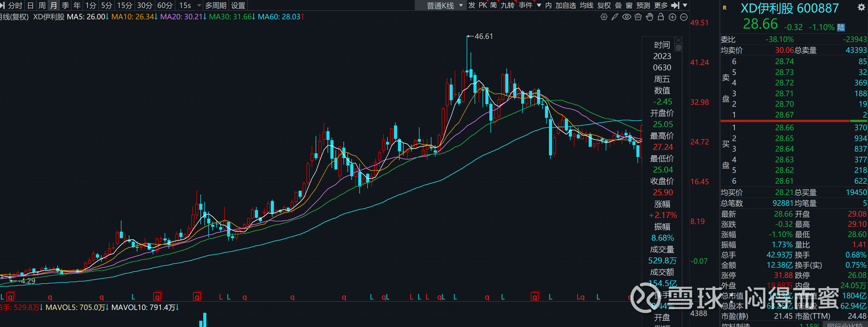The image size is (868, 327).
Task: Click sell level 1 price 28.67
Action: point(785,115)
